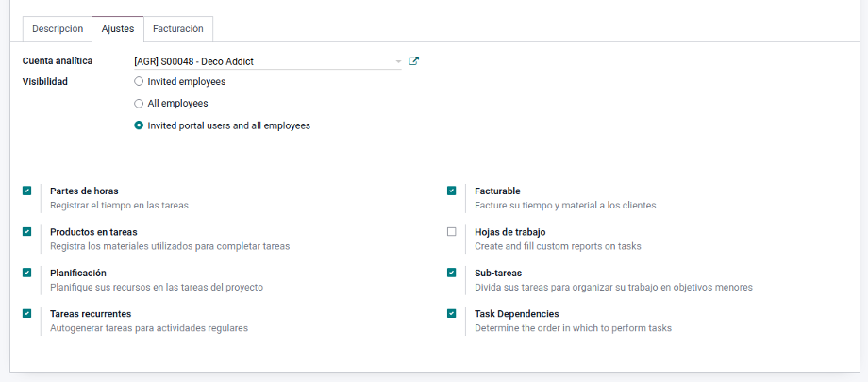This screenshot has height=382, width=868.
Task: Select the Invited employees radio option
Action: coord(139,82)
